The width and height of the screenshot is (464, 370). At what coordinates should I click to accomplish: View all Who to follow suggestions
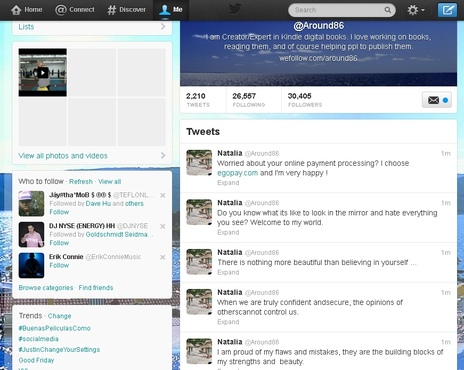click(109, 182)
